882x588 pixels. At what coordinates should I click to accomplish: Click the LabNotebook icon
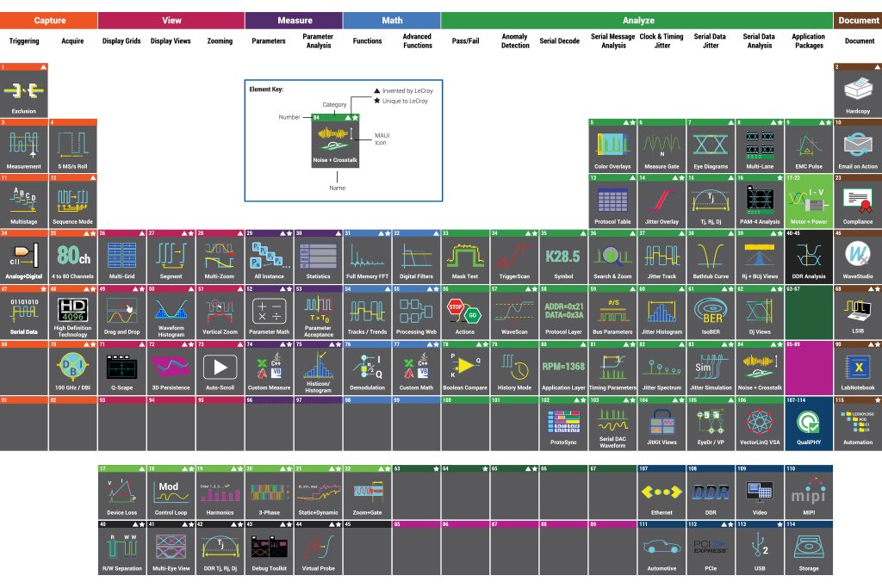coord(857,368)
